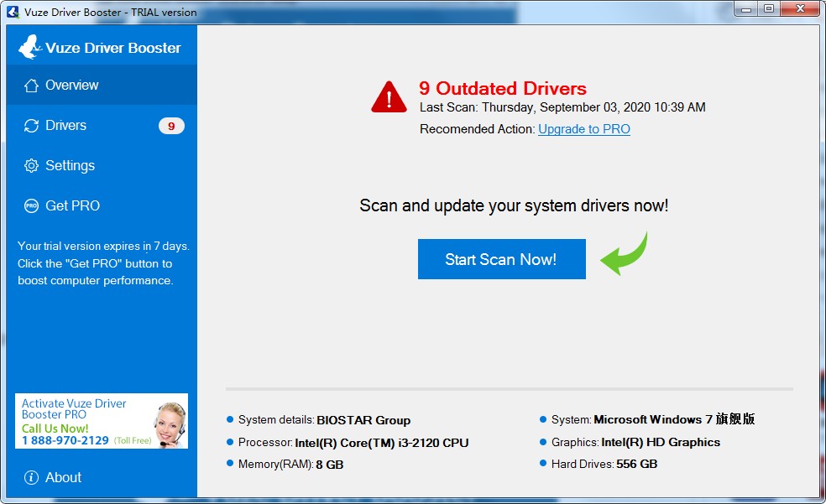Click the refresh arrows icon next to Drivers
This screenshot has width=826, height=504.
[31, 126]
